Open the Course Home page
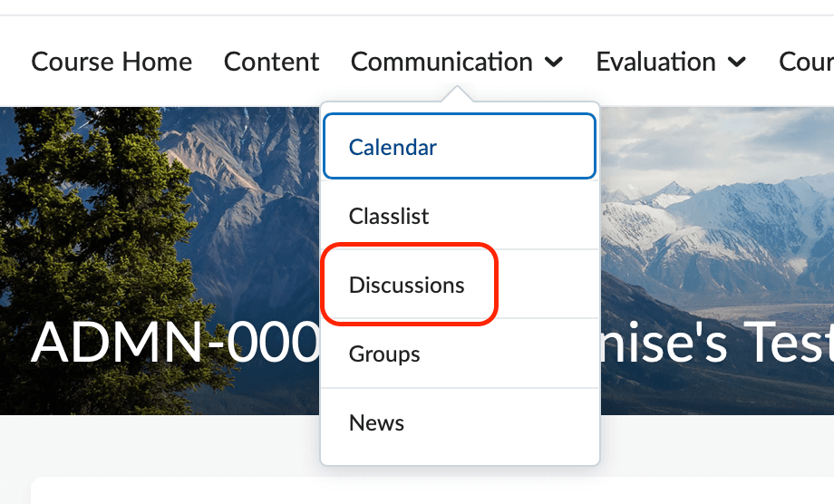This screenshot has width=834, height=504. tap(112, 62)
